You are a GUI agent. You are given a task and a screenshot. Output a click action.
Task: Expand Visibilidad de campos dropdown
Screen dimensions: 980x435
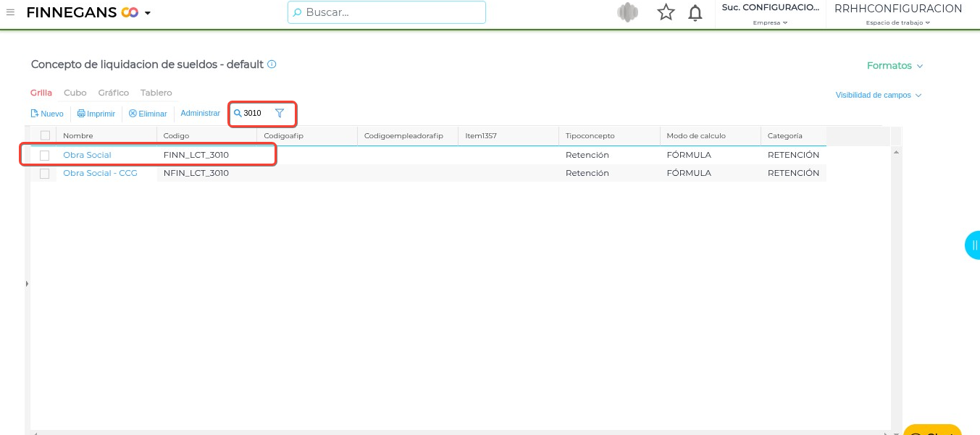click(879, 95)
